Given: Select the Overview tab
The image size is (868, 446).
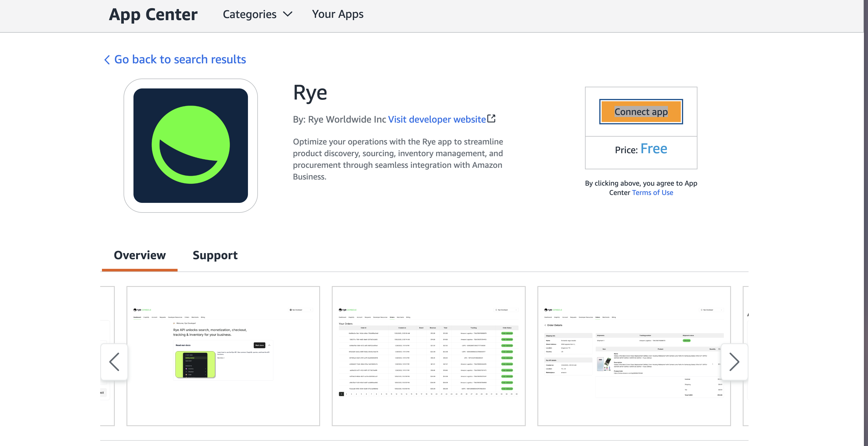Looking at the screenshot, I should coord(140,255).
